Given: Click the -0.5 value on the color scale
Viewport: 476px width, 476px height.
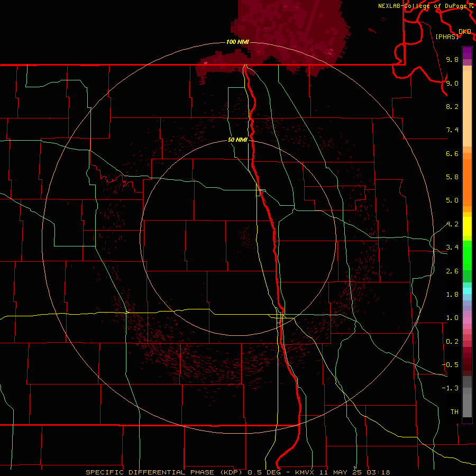Looking at the screenshot, I should tap(450, 365).
